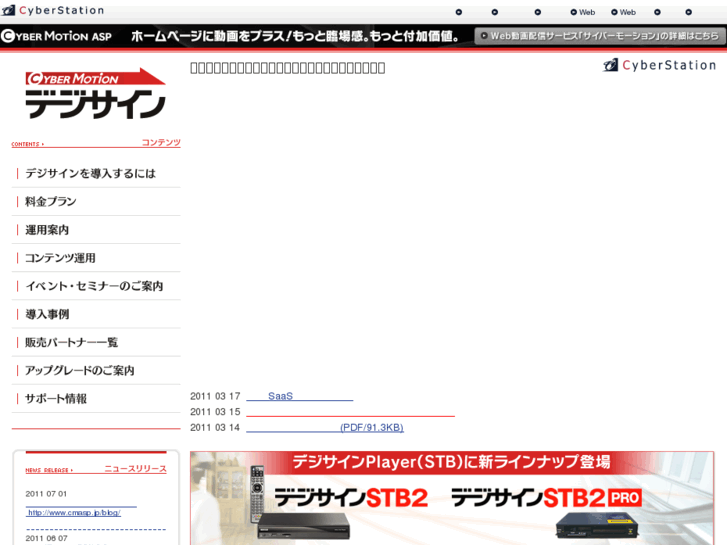Viewport: 727px width, 545px height.
Task: Go to アップグレードのご案内 page
Action: tap(96, 371)
